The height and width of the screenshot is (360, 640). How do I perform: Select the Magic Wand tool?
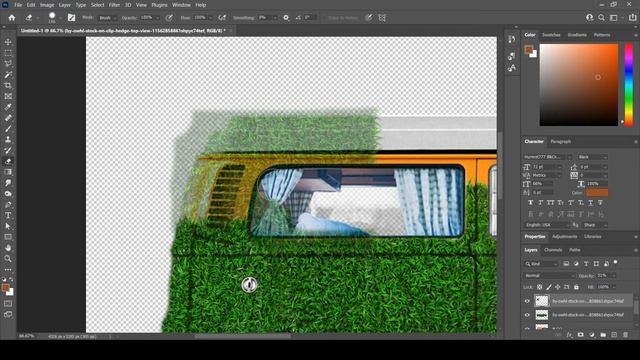coord(8,75)
